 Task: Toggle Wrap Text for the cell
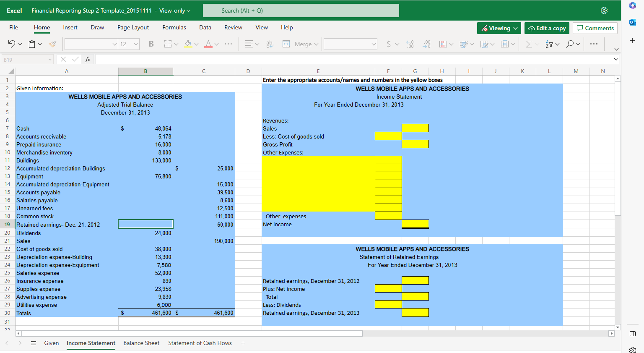pyautogui.click(x=270, y=44)
